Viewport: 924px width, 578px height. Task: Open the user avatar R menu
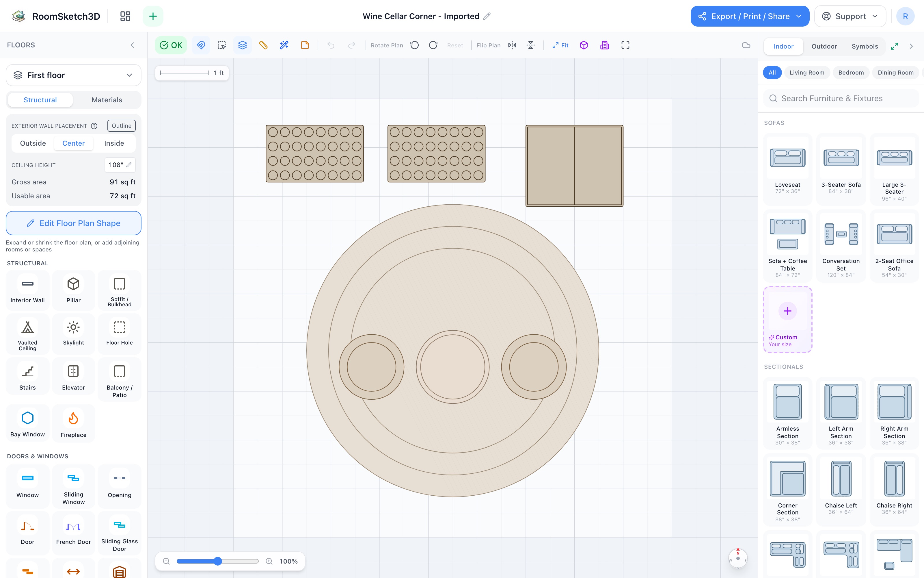[x=905, y=16]
